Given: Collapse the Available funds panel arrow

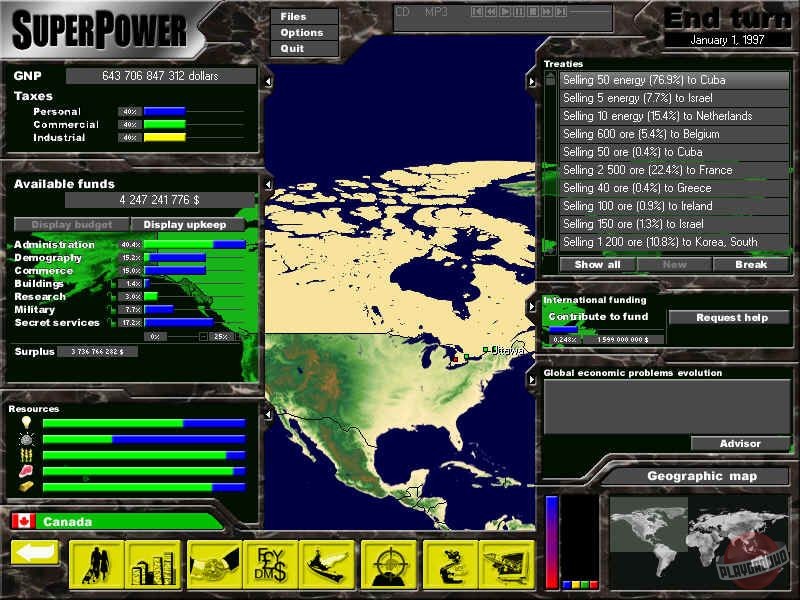Looking at the screenshot, I should click(x=267, y=185).
